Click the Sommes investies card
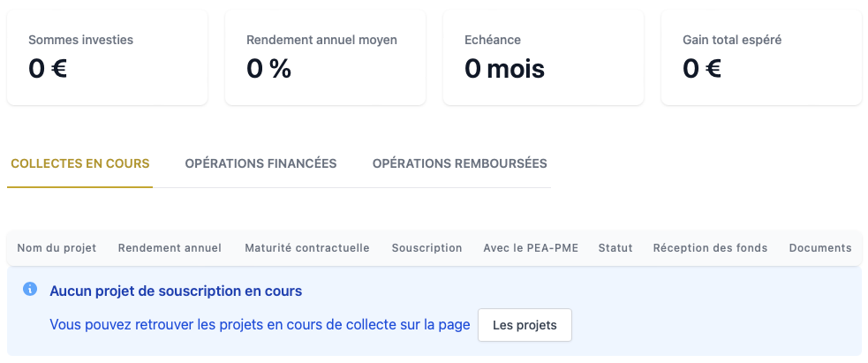This screenshot has height=363, width=868. [107, 57]
